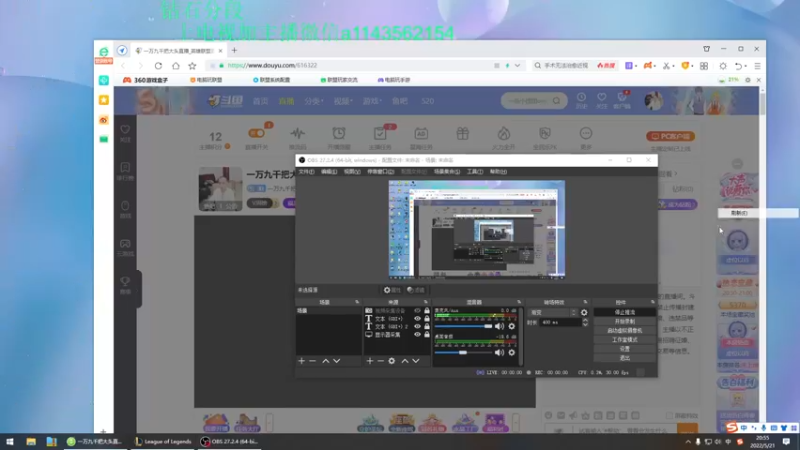Image resolution: width=800 pixels, height=450 pixels.
Task: Remove the selected scene with the minus button
Action: click(313, 361)
